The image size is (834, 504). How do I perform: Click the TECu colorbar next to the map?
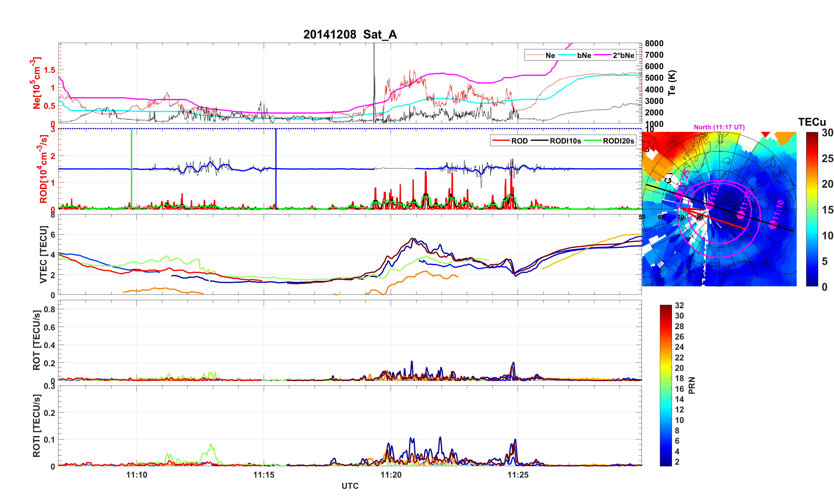tap(812, 209)
